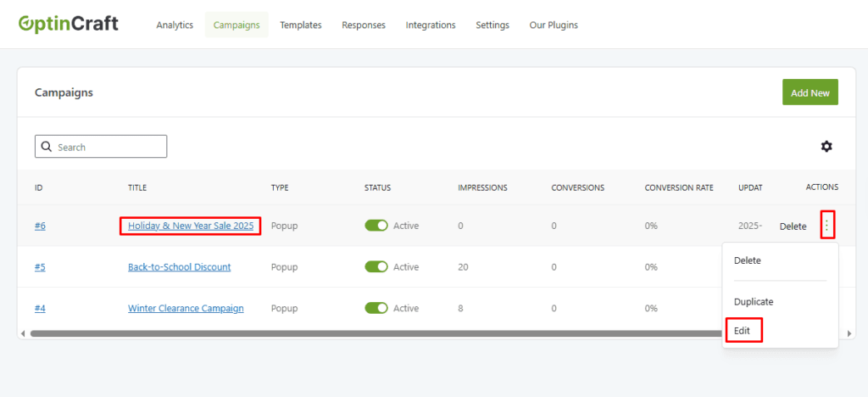Toggle Back-to-School Discount active status
Viewport: 868px width, 397px height.
tap(376, 267)
